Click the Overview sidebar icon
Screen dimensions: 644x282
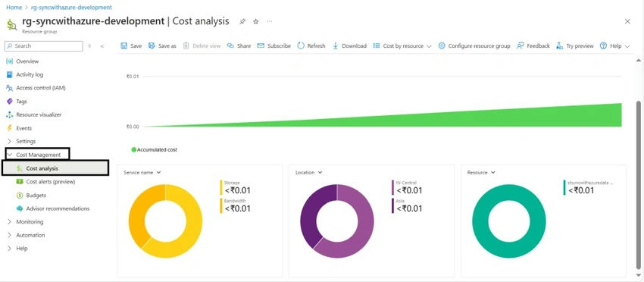coord(10,61)
